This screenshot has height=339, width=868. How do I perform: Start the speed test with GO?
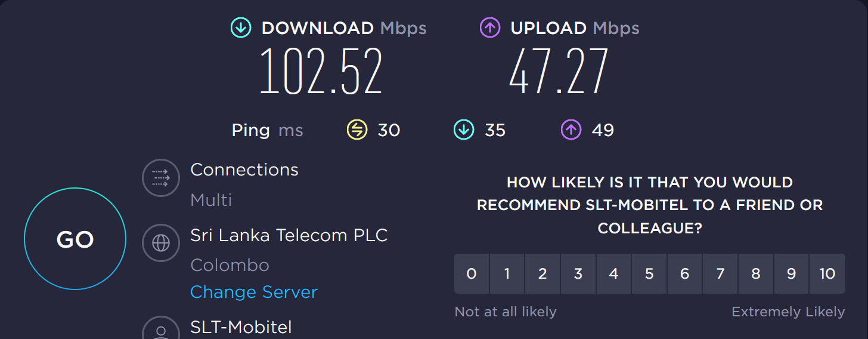pos(75,239)
